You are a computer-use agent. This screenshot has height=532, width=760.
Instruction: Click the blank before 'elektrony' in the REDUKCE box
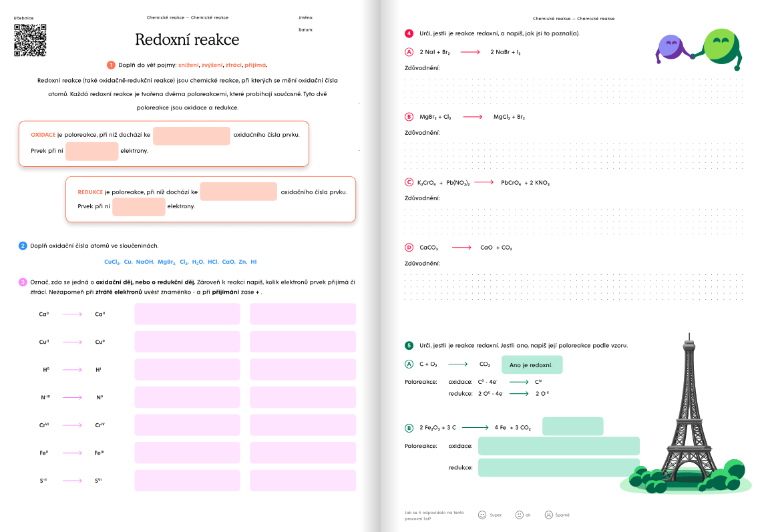coord(138,207)
